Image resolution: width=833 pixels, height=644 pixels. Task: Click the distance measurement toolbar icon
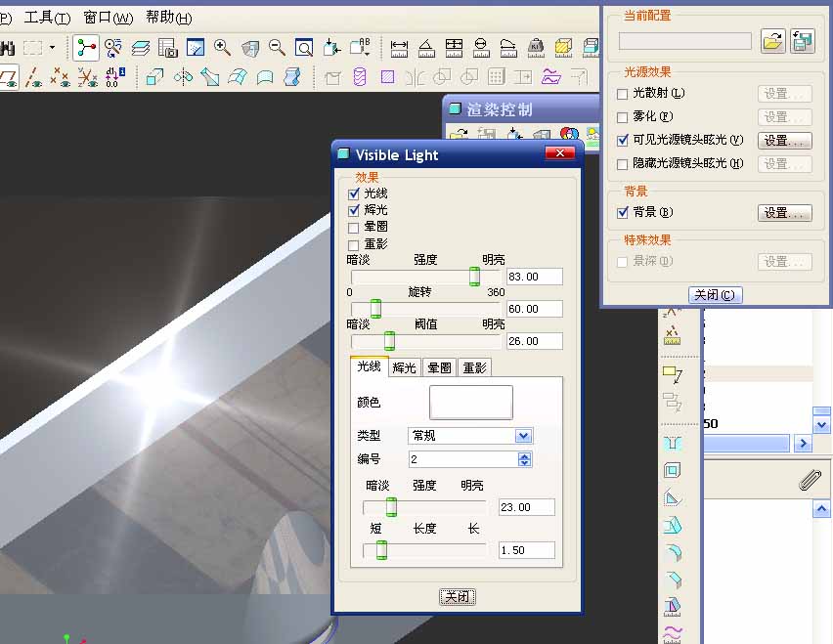click(x=399, y=47)
